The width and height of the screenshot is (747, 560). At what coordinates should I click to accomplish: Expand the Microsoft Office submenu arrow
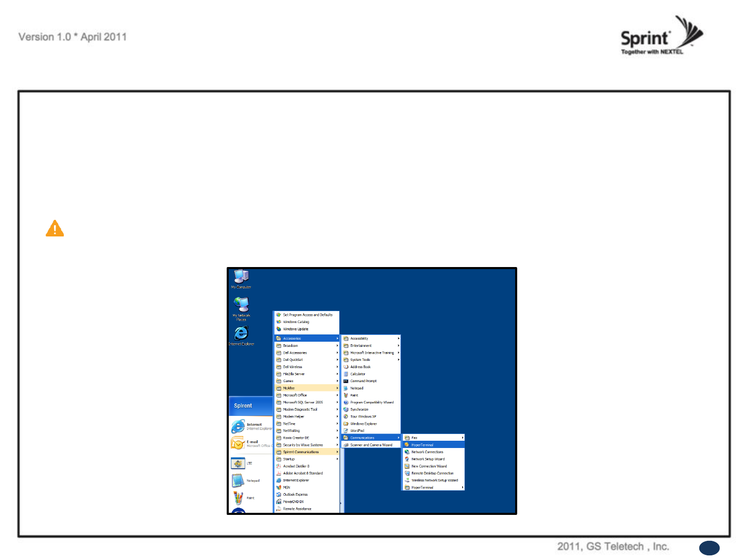(x=337, y=395)
